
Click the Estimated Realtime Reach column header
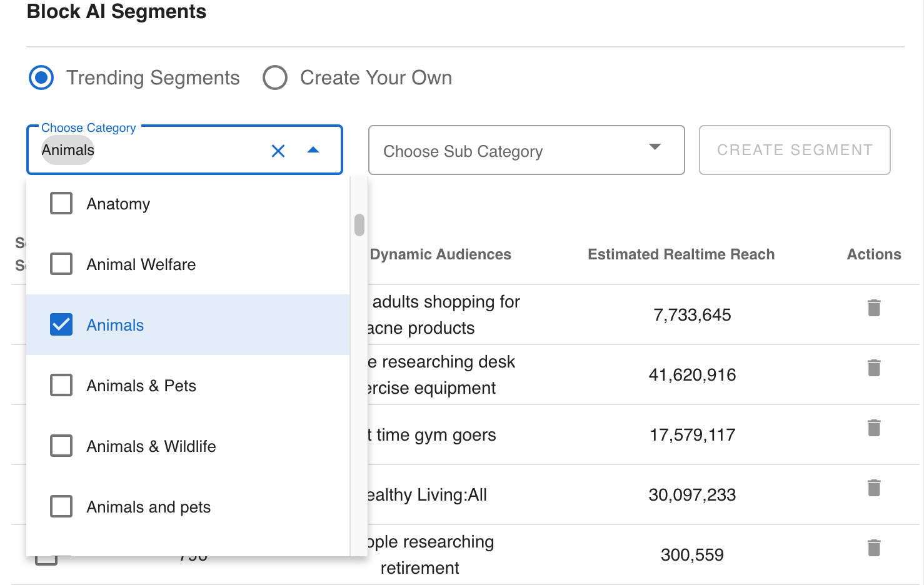pos(681,254)
